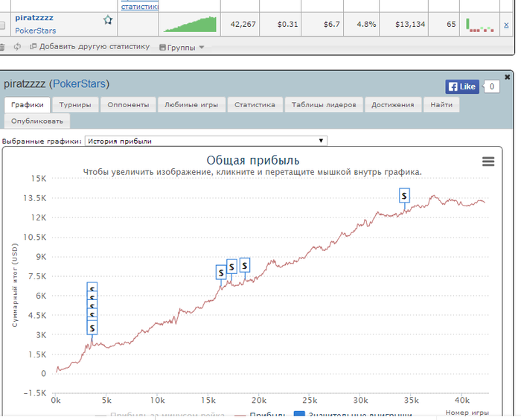Viewport: 521px width, 420px height.
Task: Click the star favorite icon beside piratzzzz
Action: [108, 20]
